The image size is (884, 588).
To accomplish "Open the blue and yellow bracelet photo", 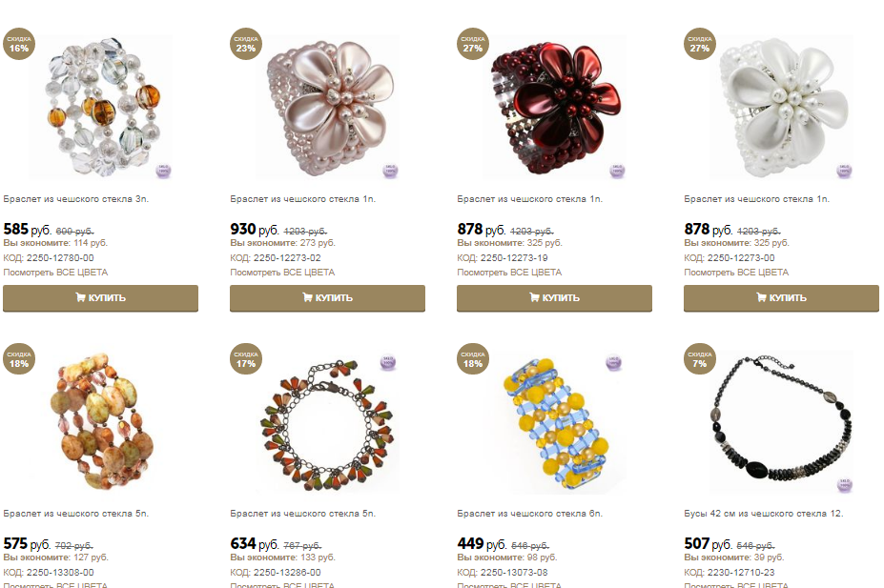I will (558, 422).
